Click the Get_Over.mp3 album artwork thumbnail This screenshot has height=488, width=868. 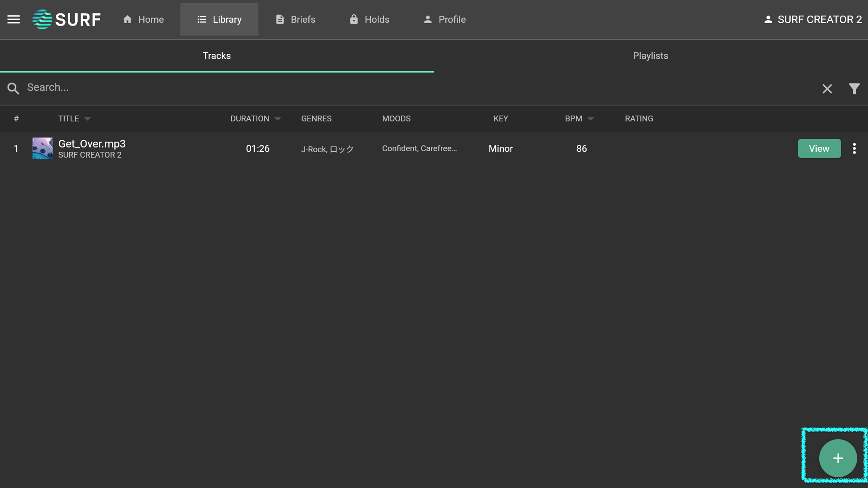[x=42, y=148]
